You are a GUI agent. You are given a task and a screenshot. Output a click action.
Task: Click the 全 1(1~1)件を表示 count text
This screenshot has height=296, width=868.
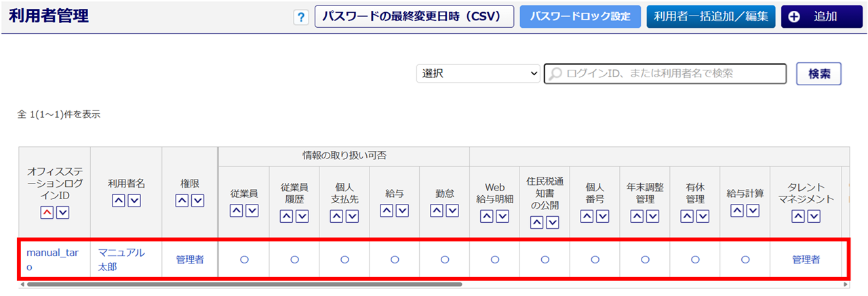pyautogui.click(x=58, y=114)
